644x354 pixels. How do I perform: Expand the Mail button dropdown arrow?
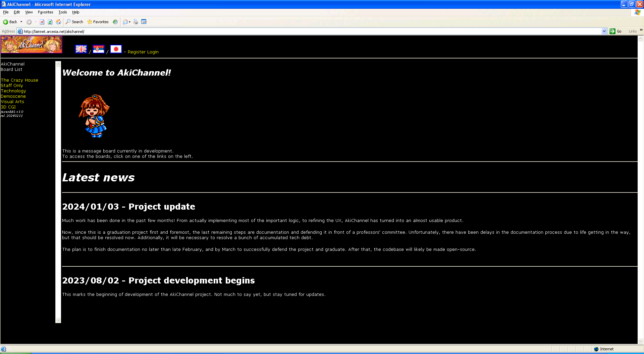point(130,22)
